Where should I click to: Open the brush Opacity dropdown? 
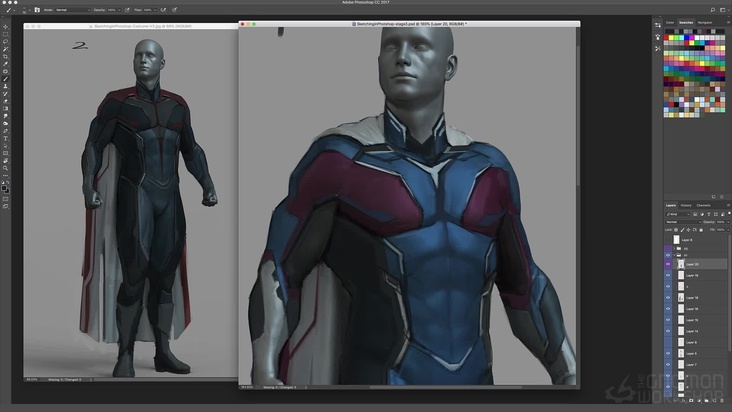(x=119, y=9)
